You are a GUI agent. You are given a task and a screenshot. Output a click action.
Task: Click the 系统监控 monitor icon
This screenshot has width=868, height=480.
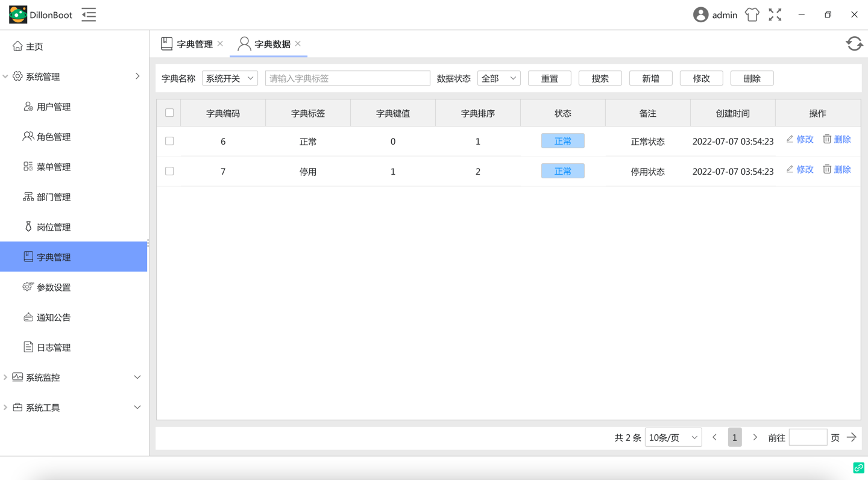click(17, 377)
